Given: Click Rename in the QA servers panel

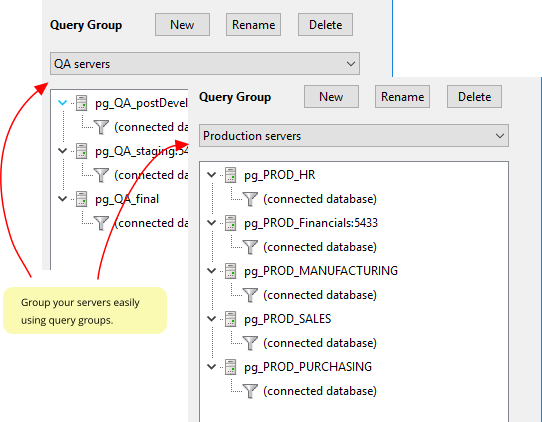Looking at the screenshot, I should click(253, 25).
